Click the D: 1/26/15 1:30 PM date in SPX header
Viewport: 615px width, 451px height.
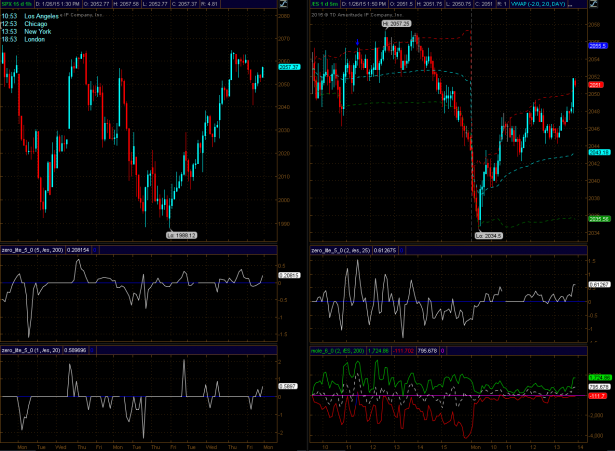(x=58, y=4)
